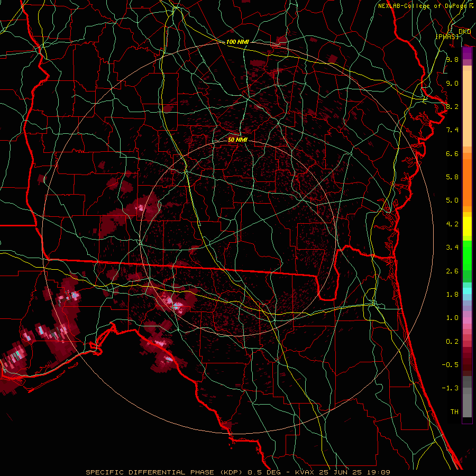Click the 4.2 scale value
This screenshot has height=476, width=476.
[452, 224]
